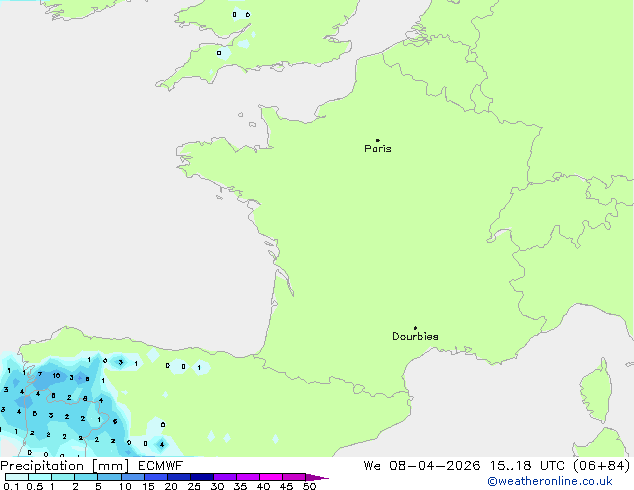634x490 pixels.
Task: Select the 30–35 mm purple legend swatch
Action: [x=224, y=477]
